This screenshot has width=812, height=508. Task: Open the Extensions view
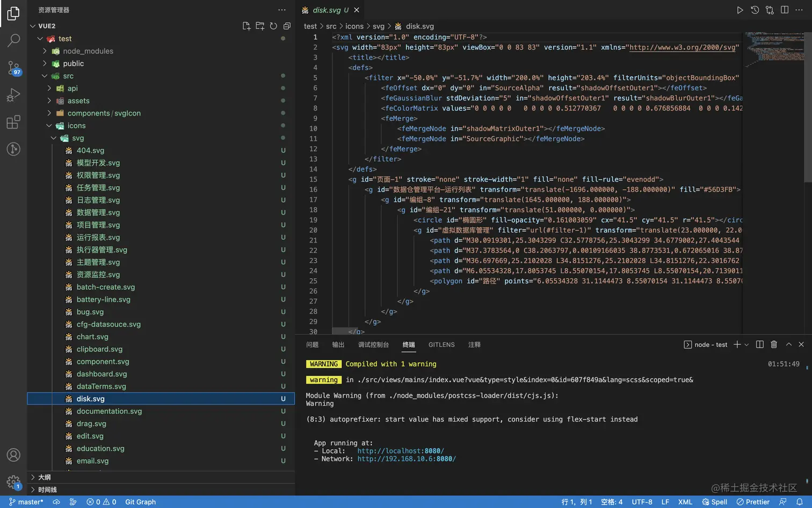point(13,122)
